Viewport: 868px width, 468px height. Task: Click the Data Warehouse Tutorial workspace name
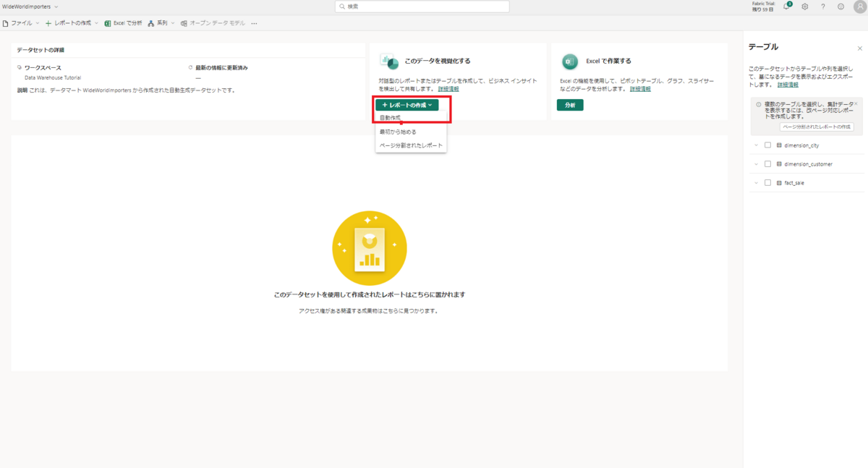click(53, 77)
